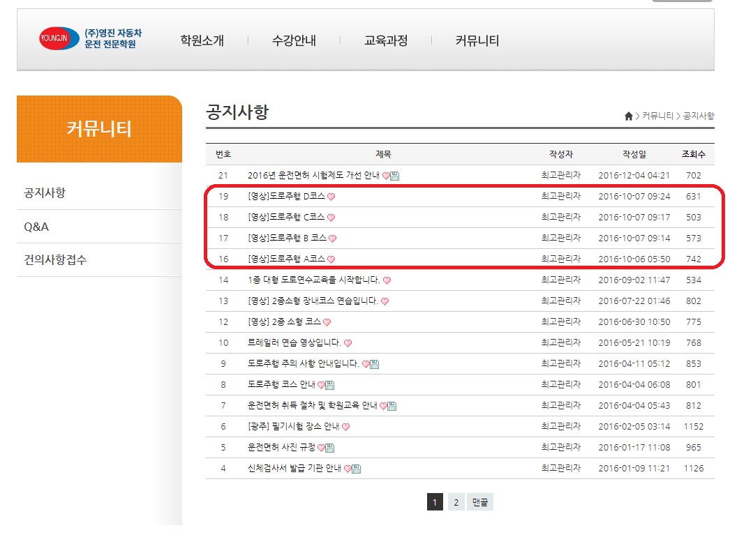Image resolution: width=746 pixels, height=560 pixels.
Task: Go to page 2 of notices
Action: tap(456, 502)
